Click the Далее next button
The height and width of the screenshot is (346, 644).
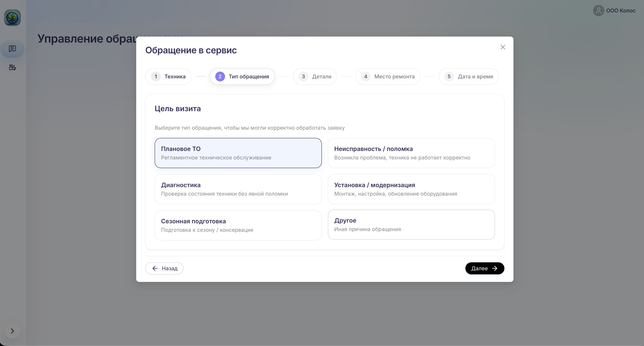(x=484, y=268)
